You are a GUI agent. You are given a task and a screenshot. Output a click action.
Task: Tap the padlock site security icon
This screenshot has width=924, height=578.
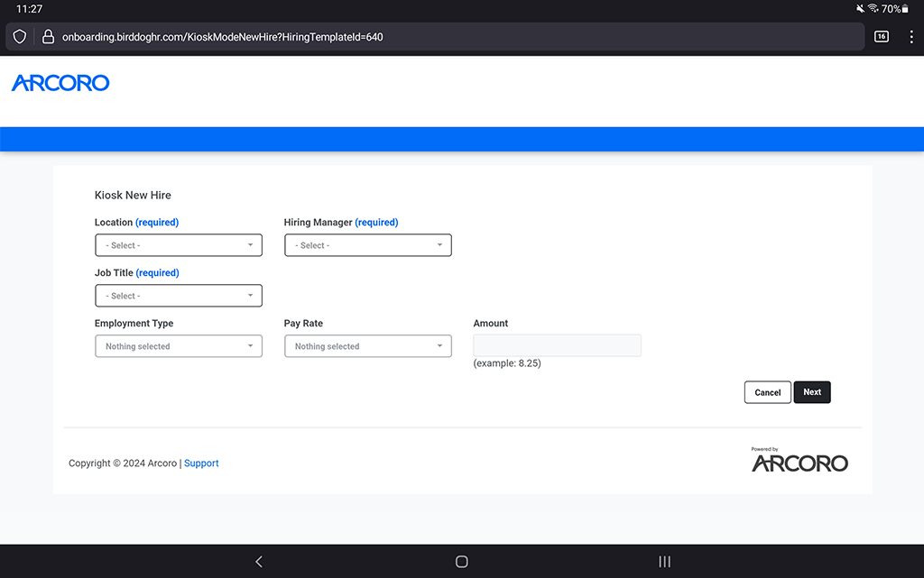pyautogui.click(x=49, y=36)
